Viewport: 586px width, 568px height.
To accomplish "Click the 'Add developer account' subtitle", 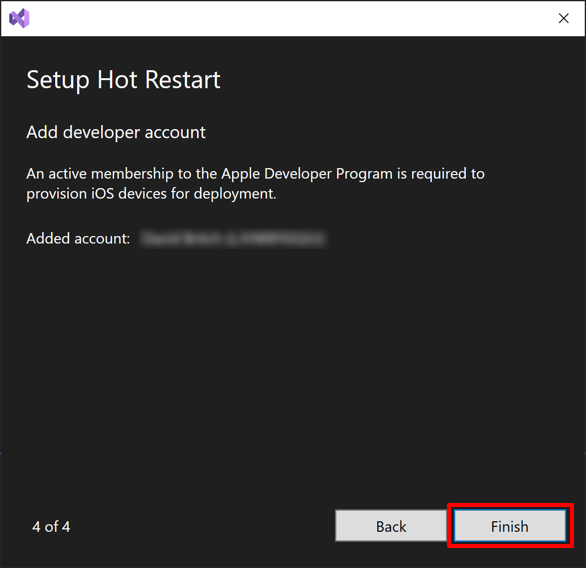I will 116,132.
